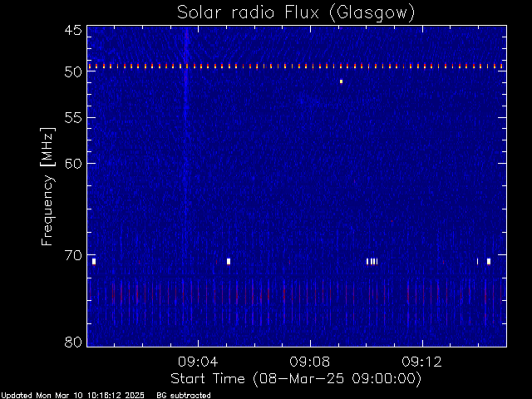The height and width of the screenshot is (399, 532).
Task: Click the 09:08 time axis label
Action: [310, 362]
